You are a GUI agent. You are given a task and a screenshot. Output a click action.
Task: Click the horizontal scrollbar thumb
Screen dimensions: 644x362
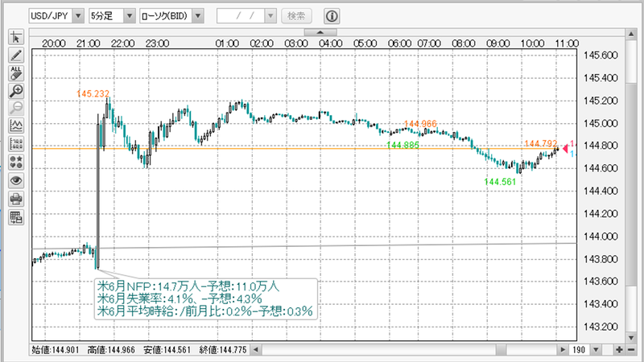(501, 350)
